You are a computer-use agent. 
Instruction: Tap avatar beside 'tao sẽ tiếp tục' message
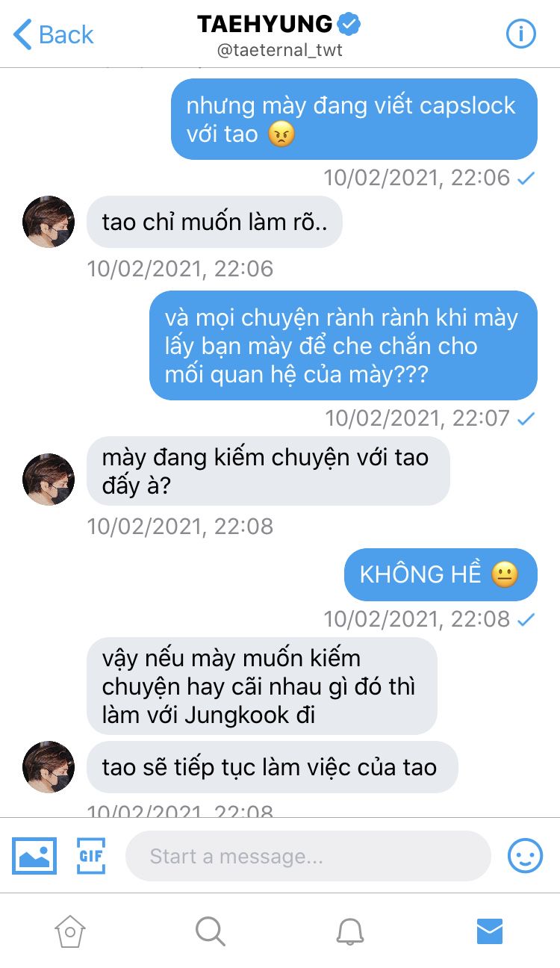[49, 767]
